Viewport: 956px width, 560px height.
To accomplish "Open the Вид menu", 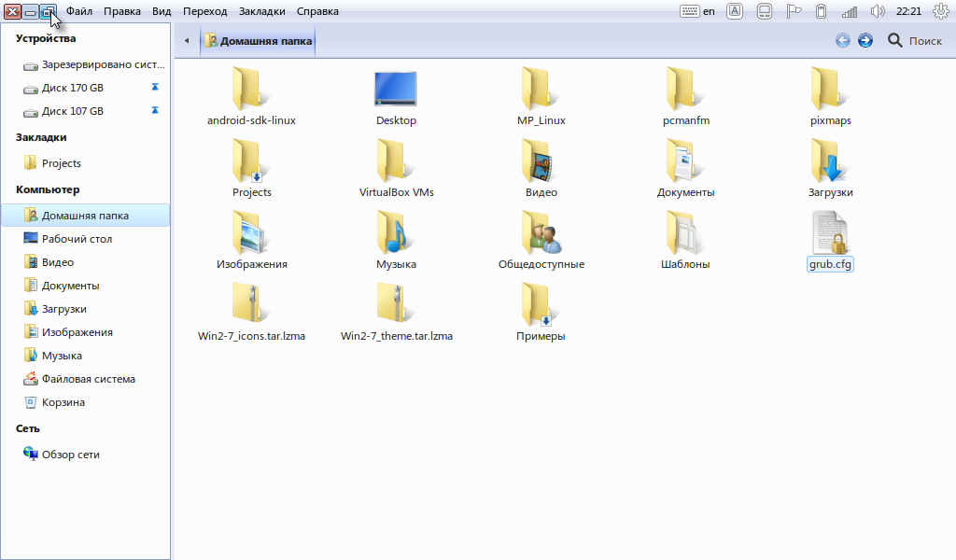I will pos(162,11).
